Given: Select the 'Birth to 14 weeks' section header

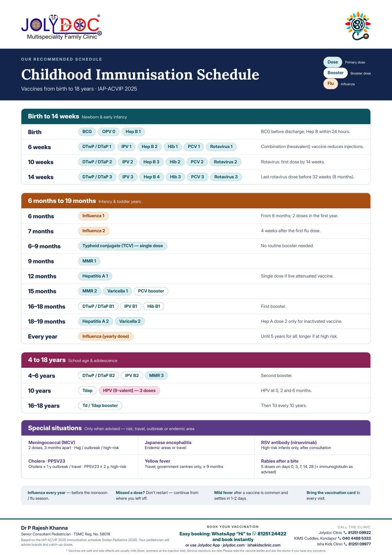Looking at the screenshot, I should pyautogui.click(x=196, y=117).
